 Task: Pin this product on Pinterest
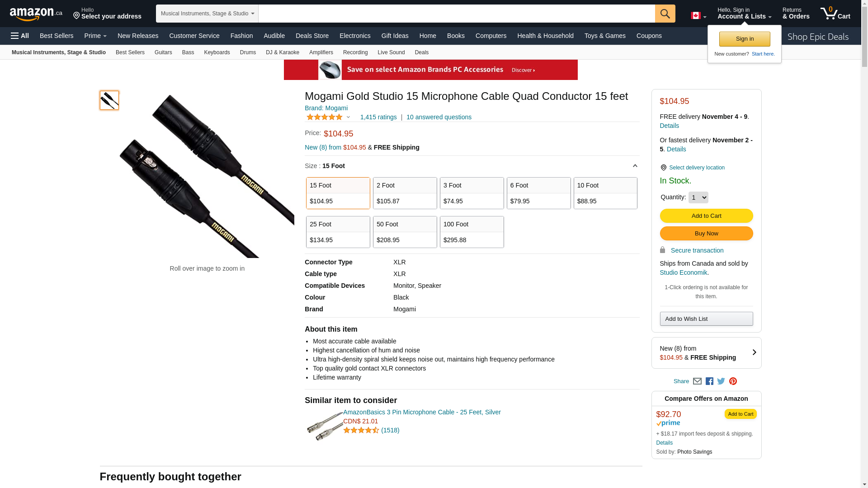(733, 381)
